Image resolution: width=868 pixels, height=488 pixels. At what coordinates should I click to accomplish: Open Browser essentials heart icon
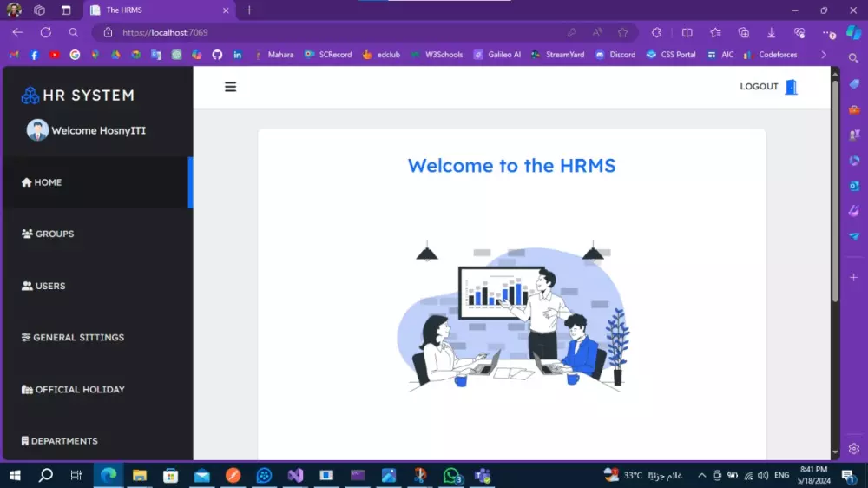(x=799, y=33)
